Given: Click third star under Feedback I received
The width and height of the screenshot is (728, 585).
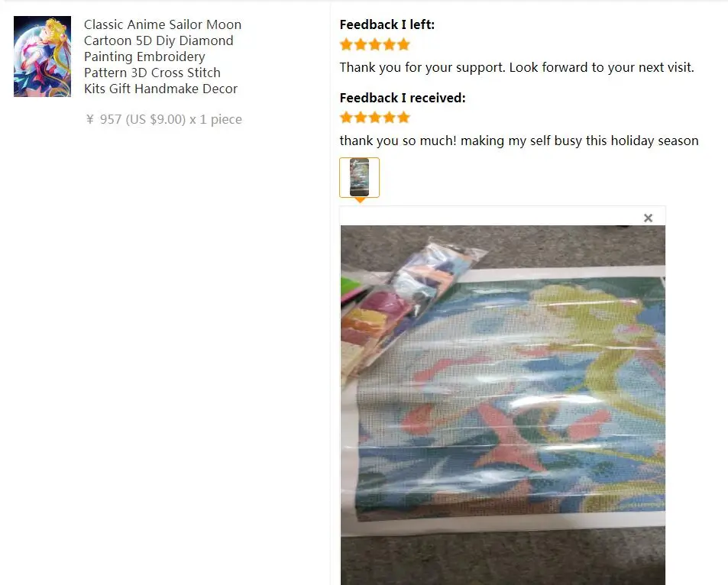Looking at the screenshot, I should click(375, 118).
